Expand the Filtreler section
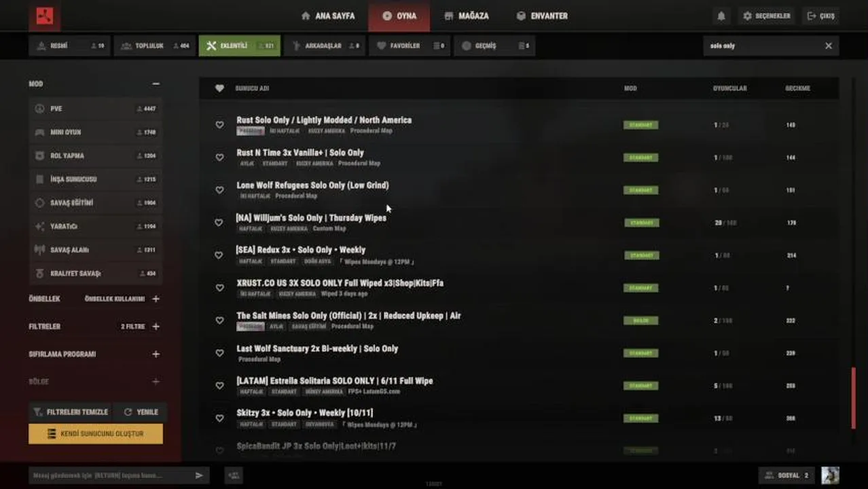 pos(156,327)
